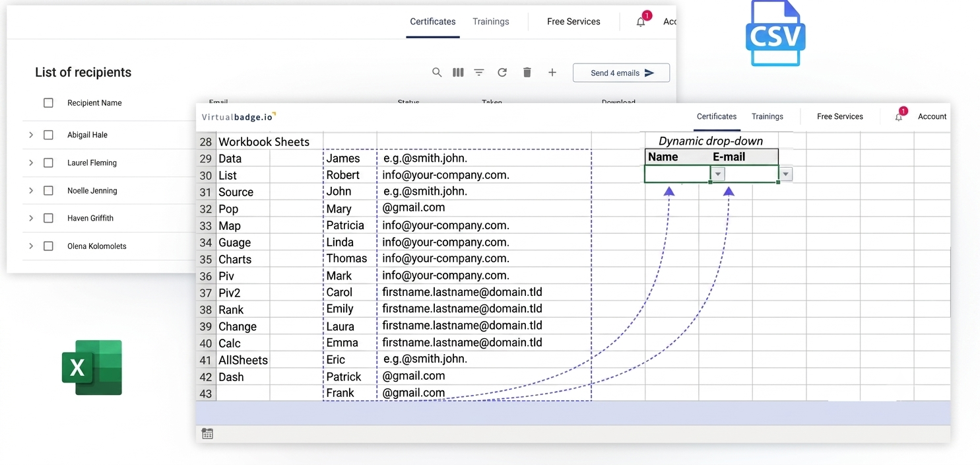Select the AllSheets cell

[x=243, y=360]
